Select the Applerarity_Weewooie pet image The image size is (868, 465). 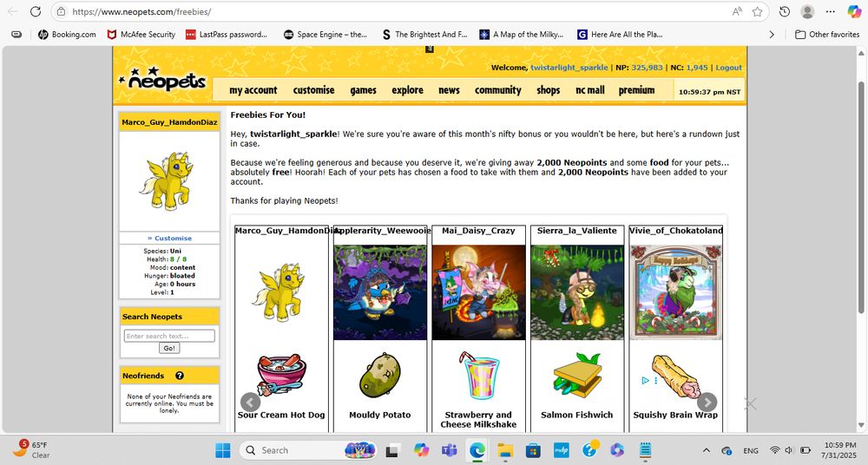[380, 293]
